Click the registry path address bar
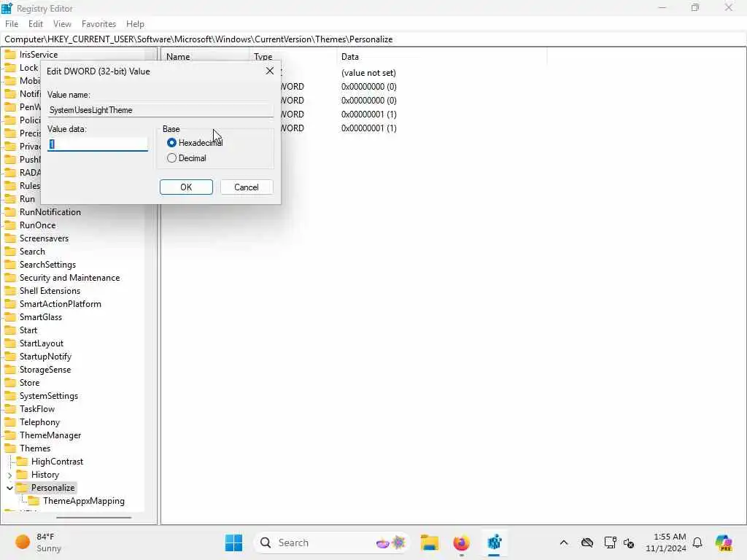 tap(373, 39)
